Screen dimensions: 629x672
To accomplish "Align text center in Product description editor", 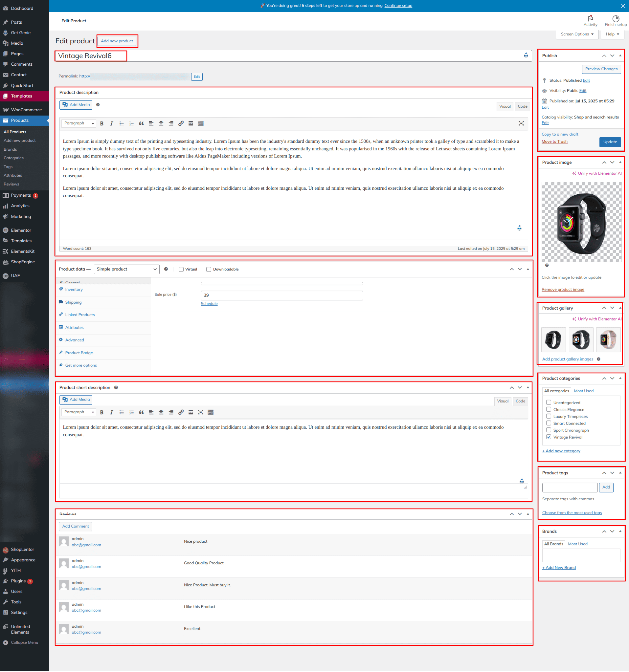I will (x=161, y=124).
